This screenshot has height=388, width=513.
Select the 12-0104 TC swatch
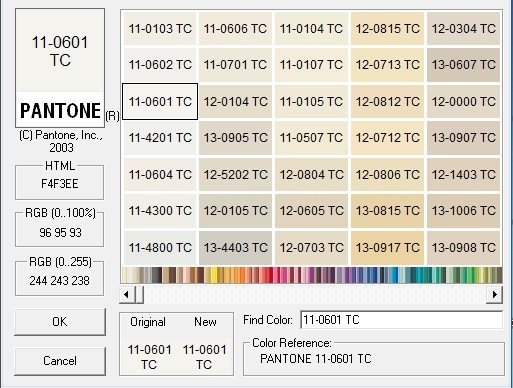click(x=235, y=101)
